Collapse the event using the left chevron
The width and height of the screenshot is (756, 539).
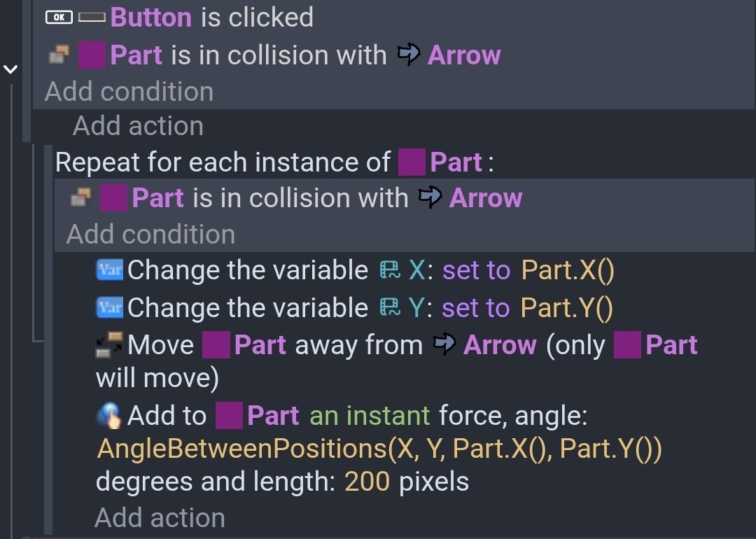[x=10, y=69]
